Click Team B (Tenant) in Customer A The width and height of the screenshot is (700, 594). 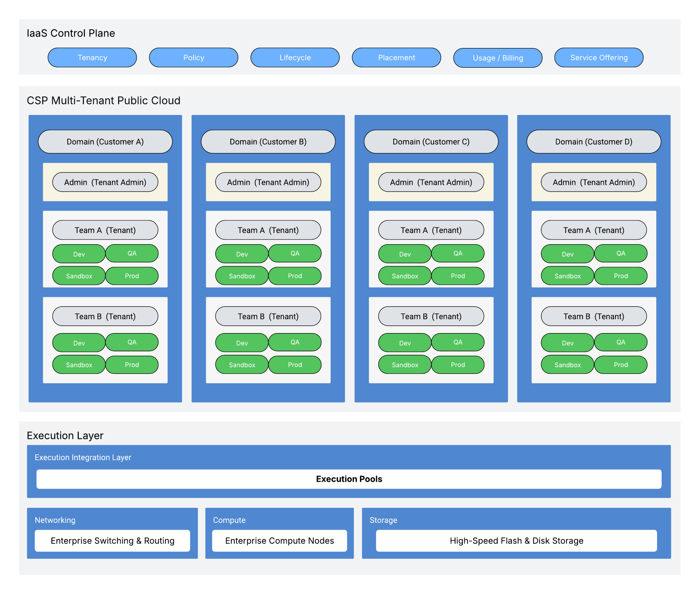click(x=105, y=316)
